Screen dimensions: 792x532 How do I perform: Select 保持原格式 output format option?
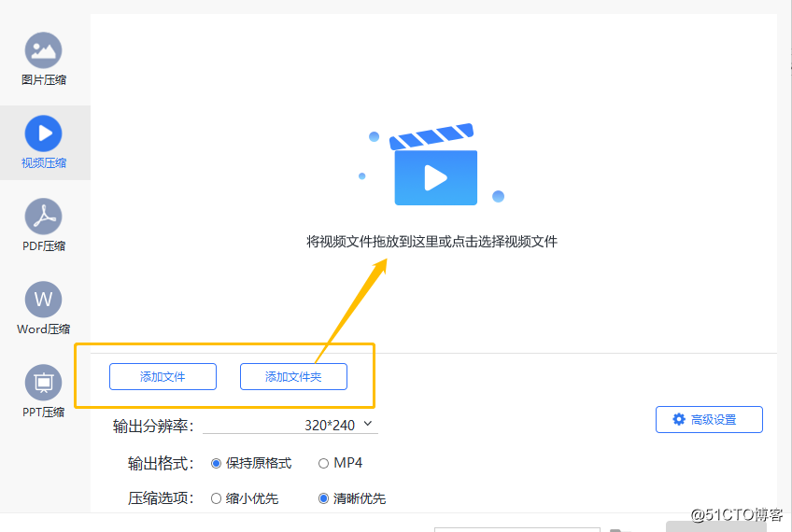tap(251, 463)
